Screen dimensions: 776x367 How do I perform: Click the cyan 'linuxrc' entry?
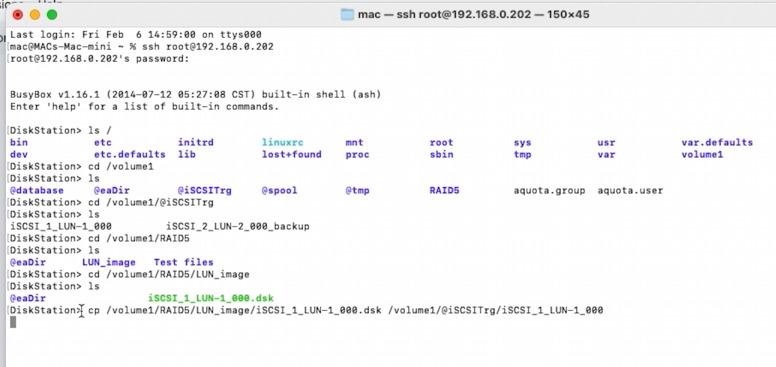pos(283,142)
